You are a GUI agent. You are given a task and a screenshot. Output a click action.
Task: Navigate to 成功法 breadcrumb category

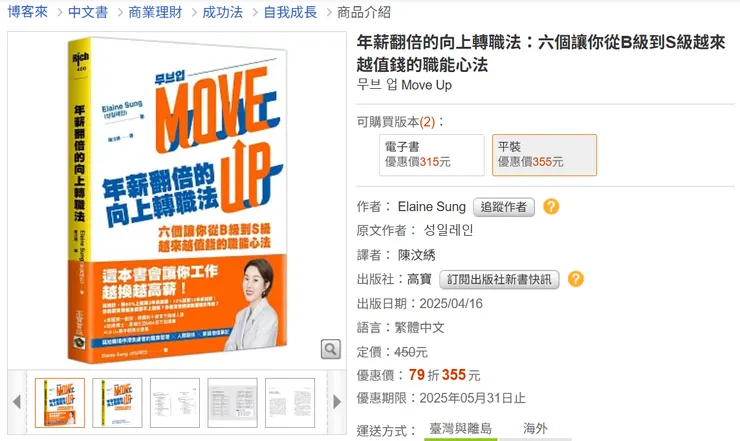click(x=222, y=12)
